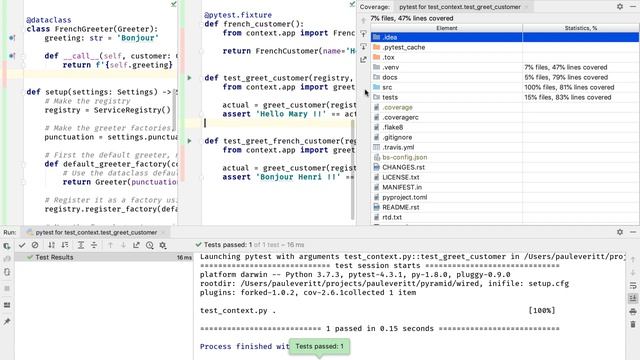640x360 pixels.
Task: Select LICENSE.txt file row
Action: click(505, 177)
